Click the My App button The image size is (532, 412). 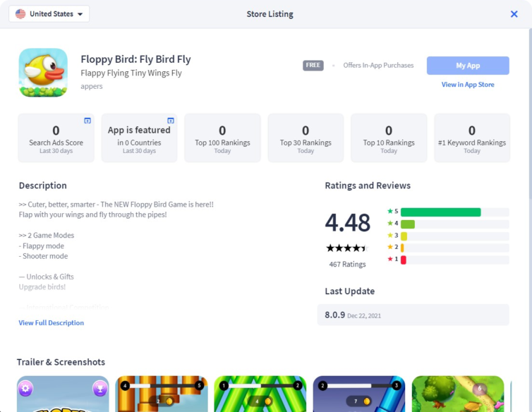click(468, 66)
